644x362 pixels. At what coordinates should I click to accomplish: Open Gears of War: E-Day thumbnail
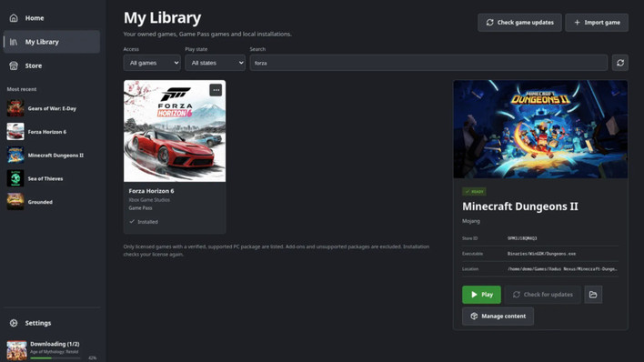(x=15, y=108)
